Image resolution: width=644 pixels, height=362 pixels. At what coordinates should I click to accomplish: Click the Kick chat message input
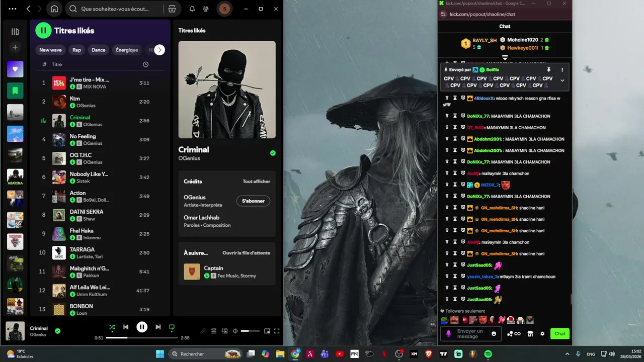(x=470, y=333)
